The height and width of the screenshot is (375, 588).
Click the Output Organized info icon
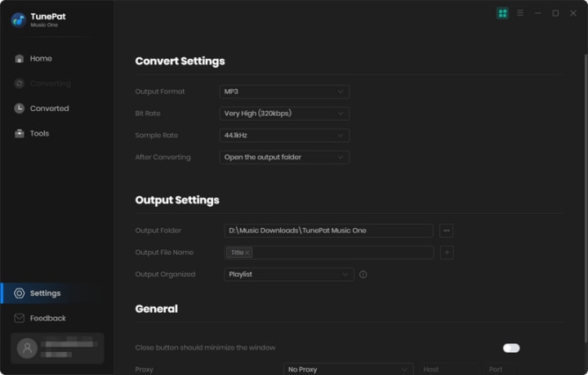coord(363,275)
